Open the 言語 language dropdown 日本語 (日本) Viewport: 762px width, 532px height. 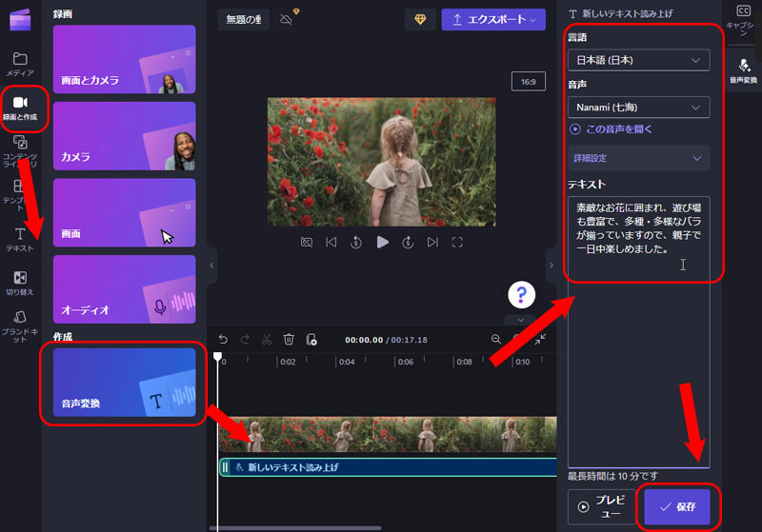638,60
